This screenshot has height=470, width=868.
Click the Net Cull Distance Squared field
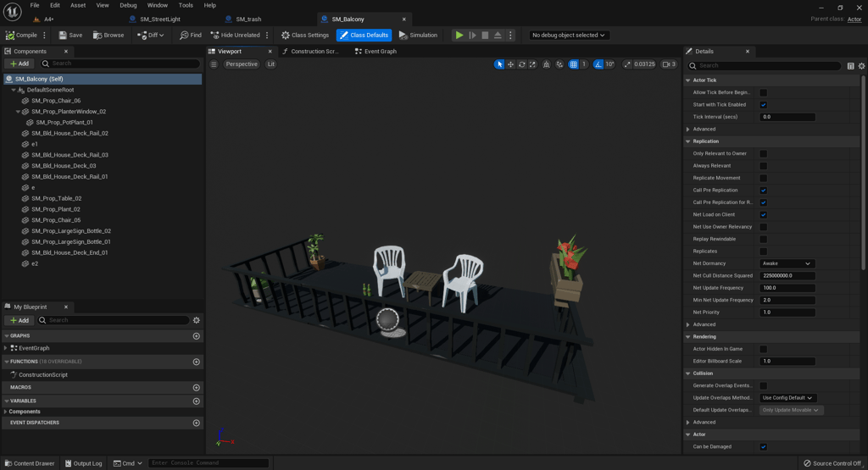coord(787,276)
